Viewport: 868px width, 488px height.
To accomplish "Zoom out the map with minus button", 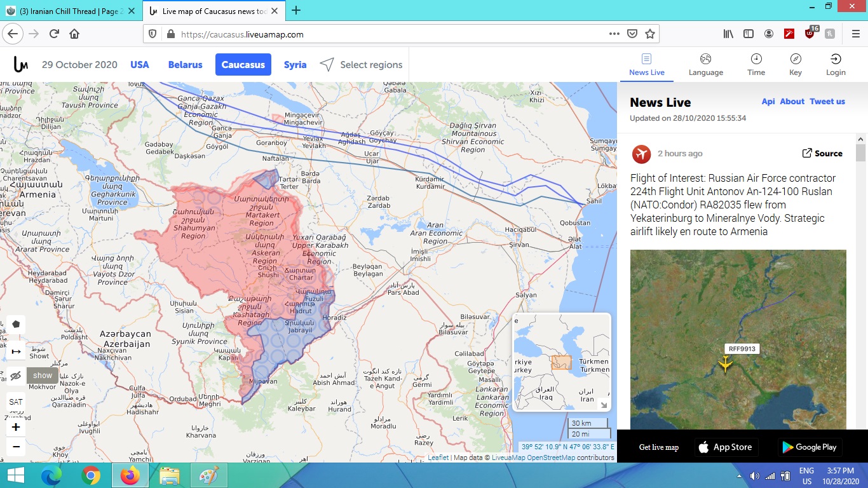I will coord(16,447).
